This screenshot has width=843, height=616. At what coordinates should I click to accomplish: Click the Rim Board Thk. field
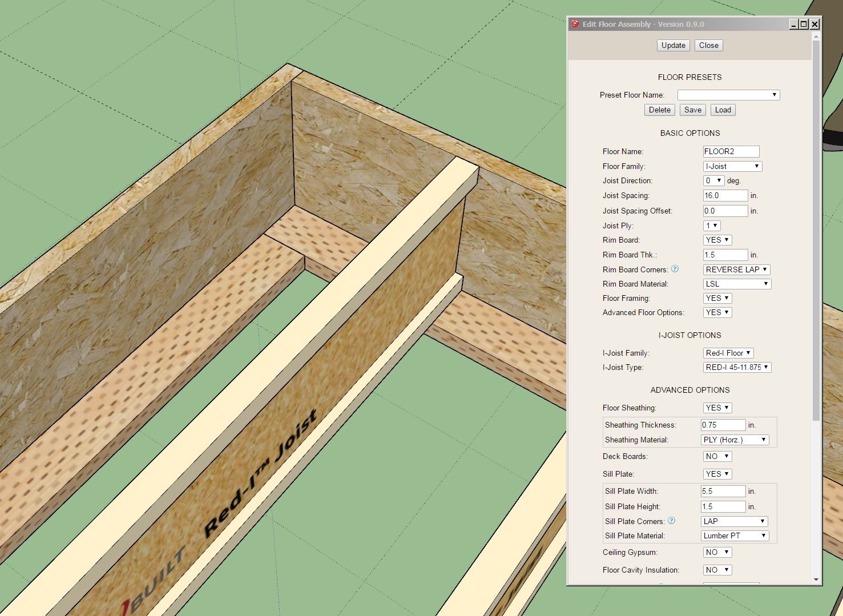point(725,255)
